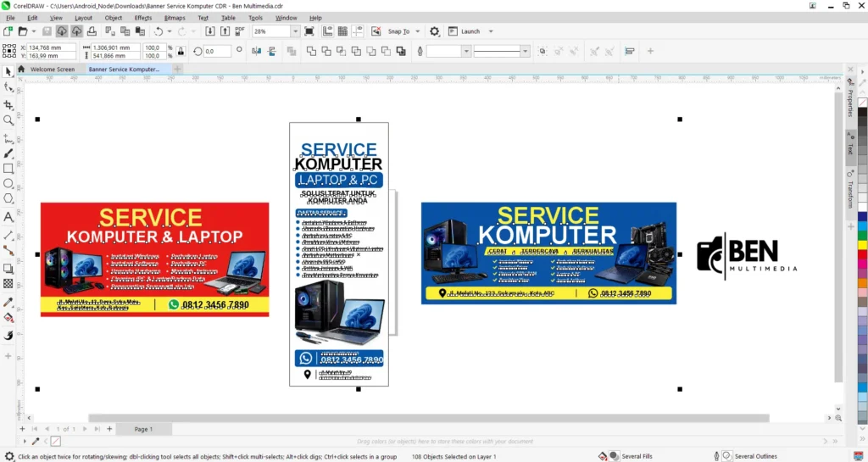Viewport: 868px width, 462px height.
Task: Click the Align and distribute icon
Action: 630,51
